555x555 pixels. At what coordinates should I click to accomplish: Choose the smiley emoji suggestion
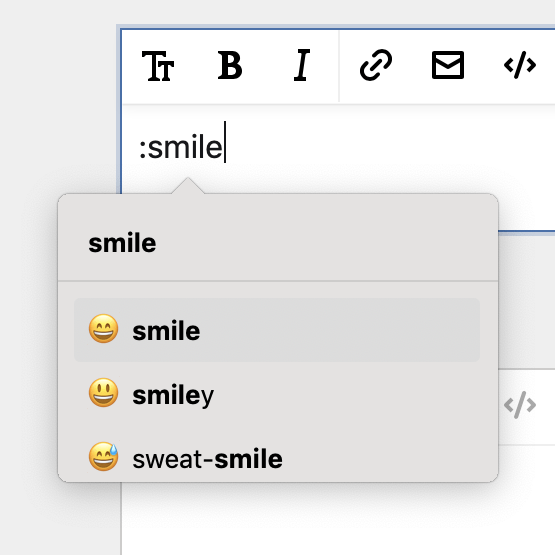277,394
